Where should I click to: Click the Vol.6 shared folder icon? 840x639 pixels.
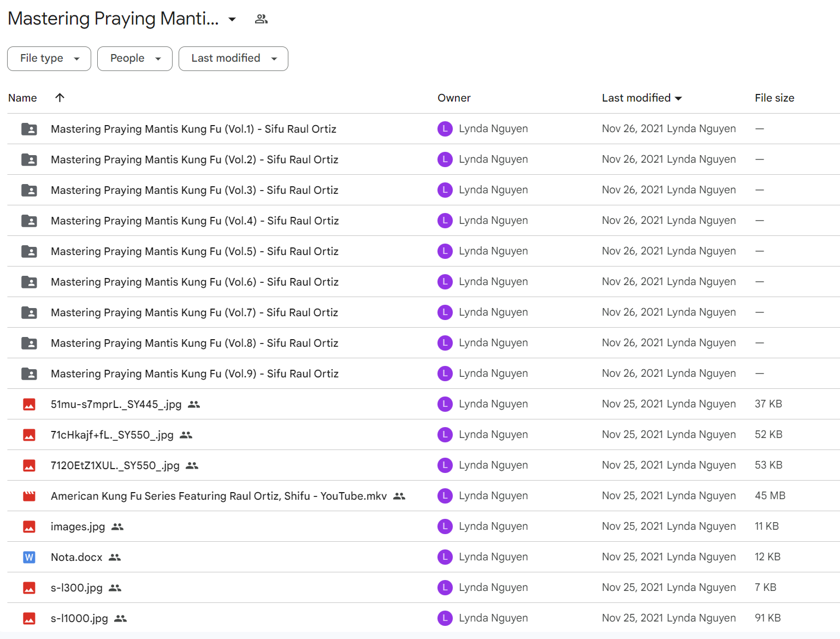29,282
